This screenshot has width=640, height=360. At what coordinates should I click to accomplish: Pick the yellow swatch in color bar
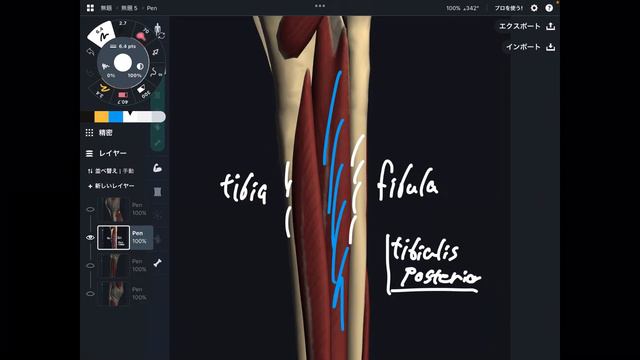pyautogui.click(x=101, y=117)
